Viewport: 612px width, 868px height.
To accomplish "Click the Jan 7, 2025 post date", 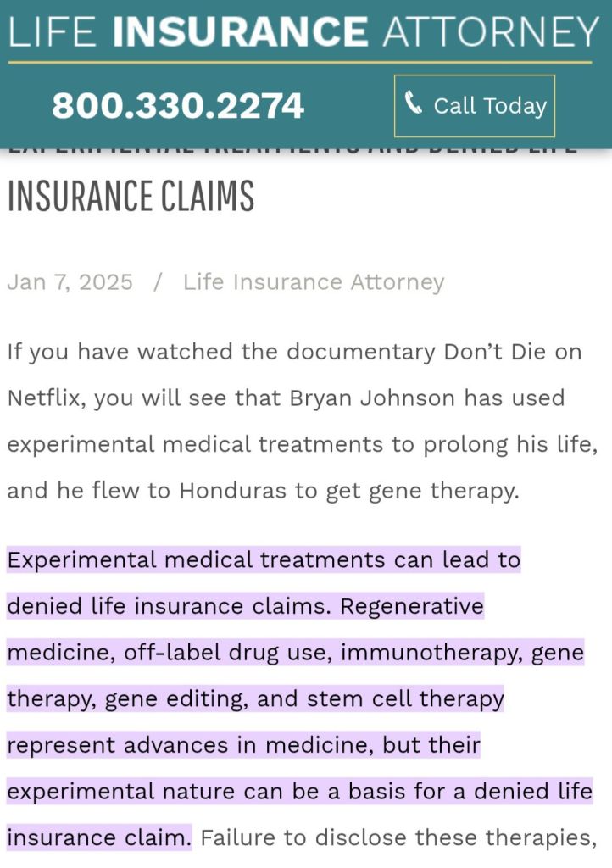I will 70,282.
